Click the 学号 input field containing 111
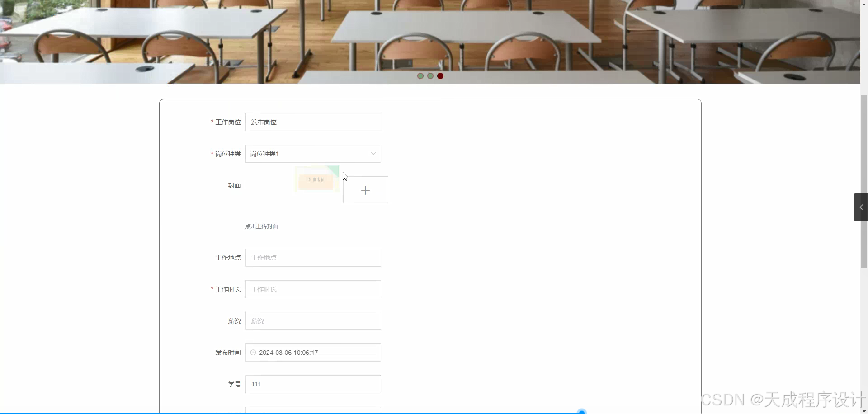Screen dimensions: 868x414 [313, 384]
